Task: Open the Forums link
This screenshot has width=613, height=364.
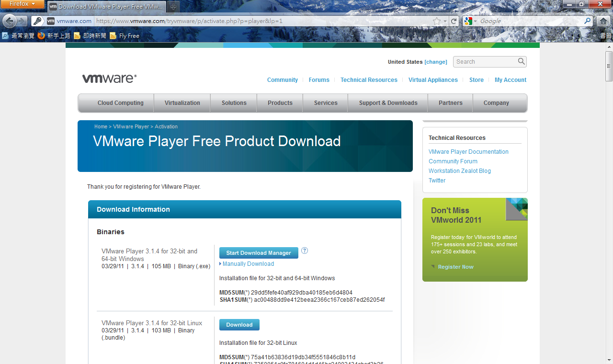Action: 319,80
